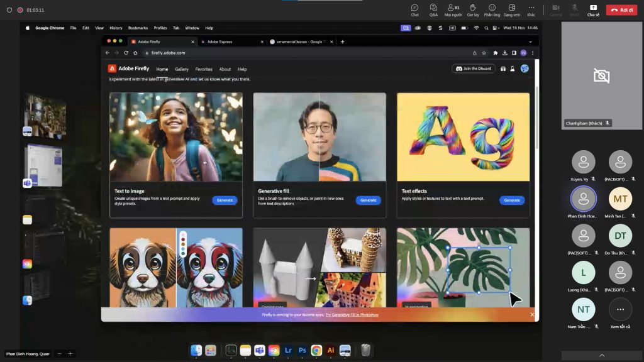The width and height of the screenshot is (644, 362).
Task: Open Microsoft Teams from the Dock
Action: 260,350
